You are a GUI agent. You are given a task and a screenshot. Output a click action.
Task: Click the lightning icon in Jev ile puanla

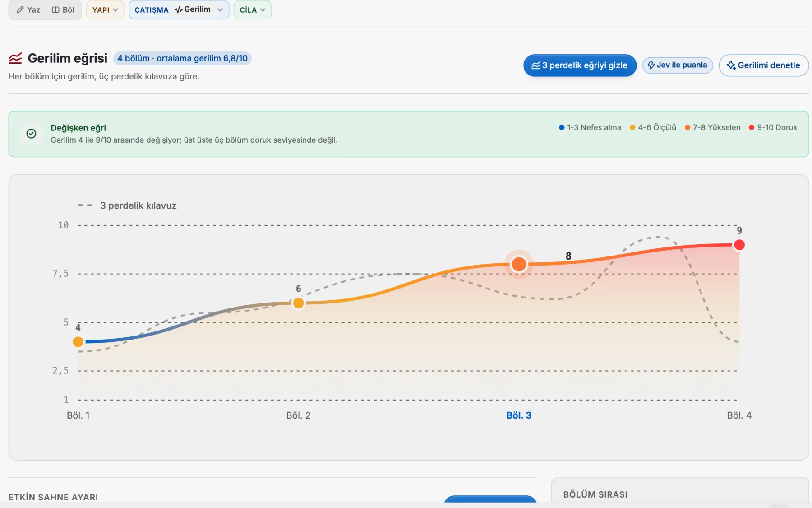click(x=651, y=65)
